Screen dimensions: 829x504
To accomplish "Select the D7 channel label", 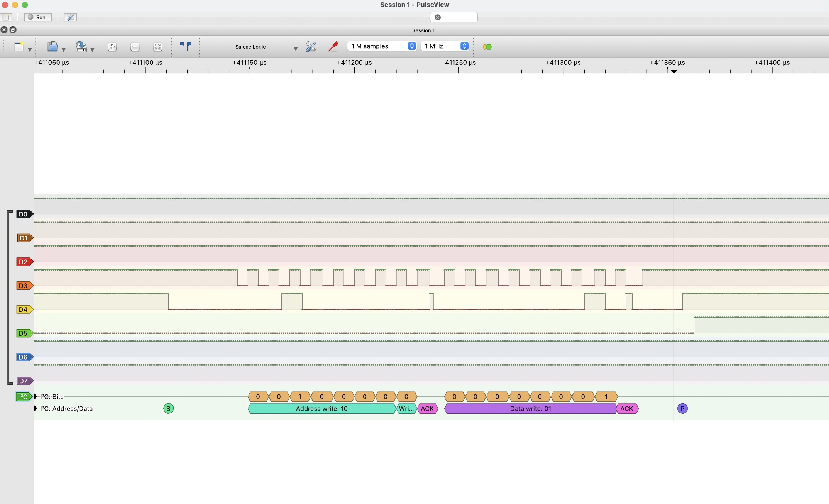I will coord(25,381).
